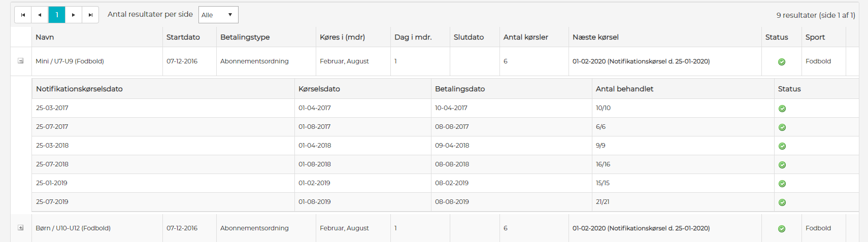Sort by Navn column header
The height and width of the screenshot is (242, 868).
pos(45,37)
